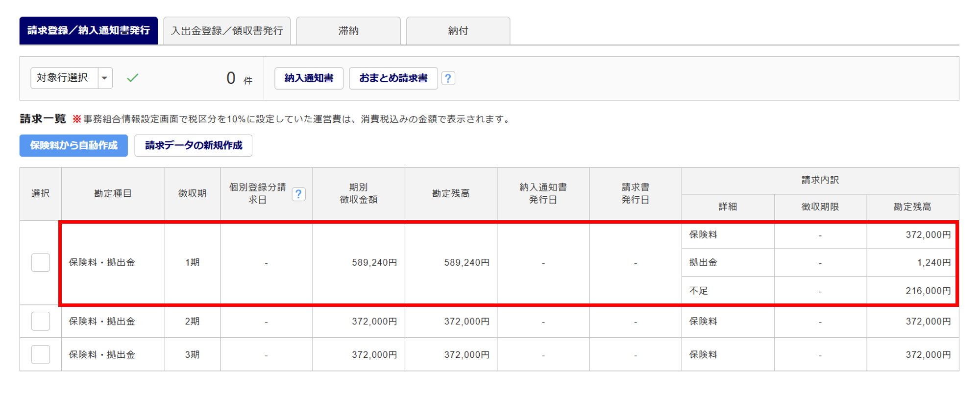Click the 選択 column header
Viewport: 980px width, 394px height.
[41, 194]
